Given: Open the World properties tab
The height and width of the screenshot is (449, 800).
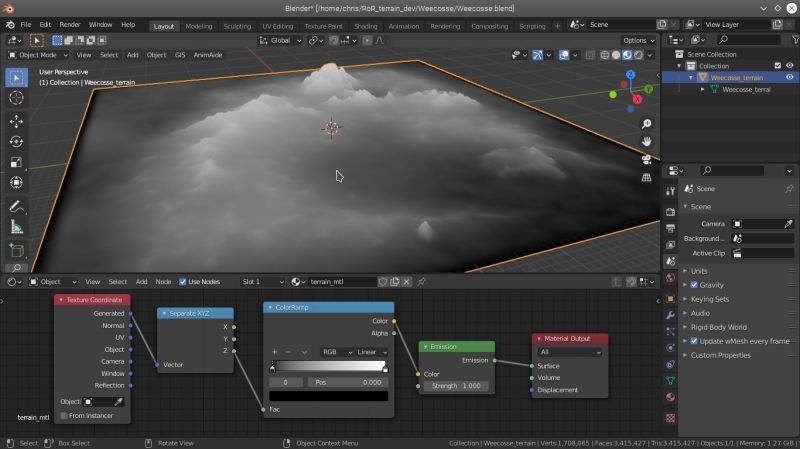Looking at the screenshot, I should [670, 278].
